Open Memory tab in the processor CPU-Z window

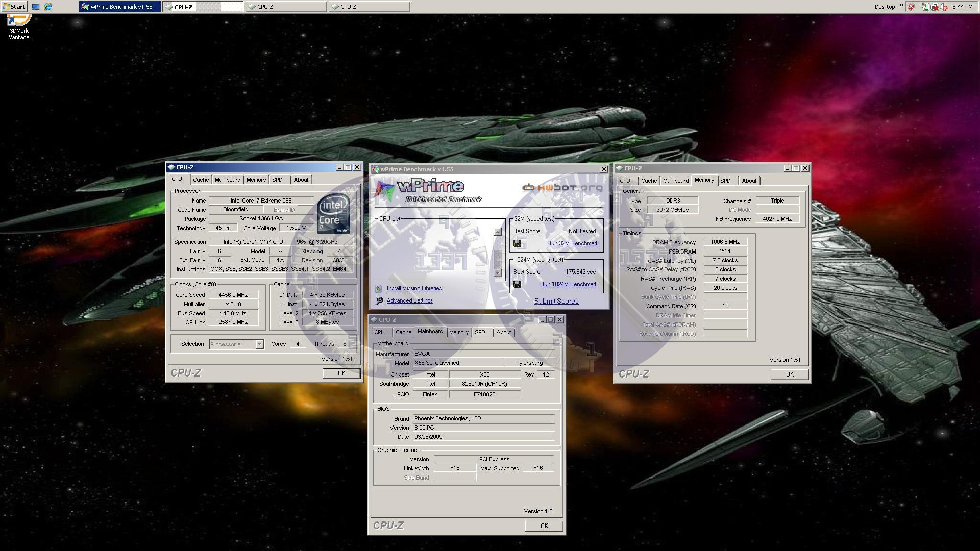[256, 180]
